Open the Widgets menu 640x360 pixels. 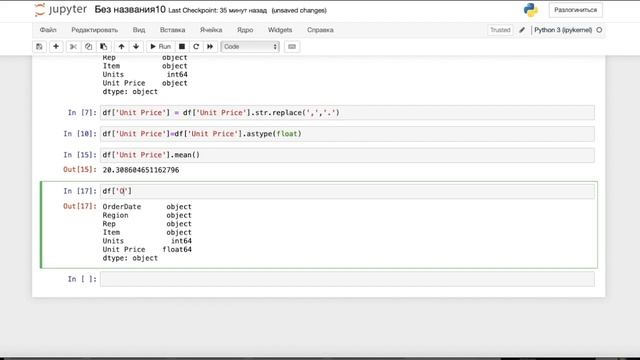click(x=280, y=30)
